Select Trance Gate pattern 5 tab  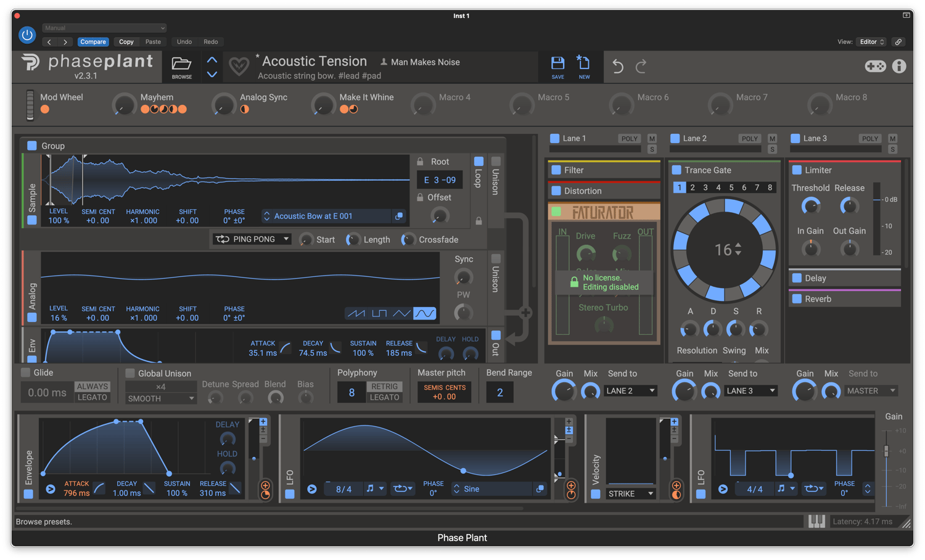coord(731,187)
